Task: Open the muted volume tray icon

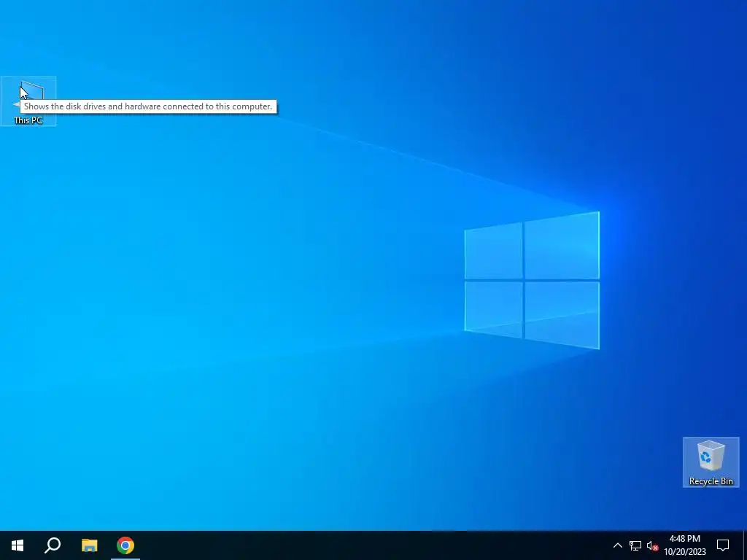Action: (x=652, y=545)
